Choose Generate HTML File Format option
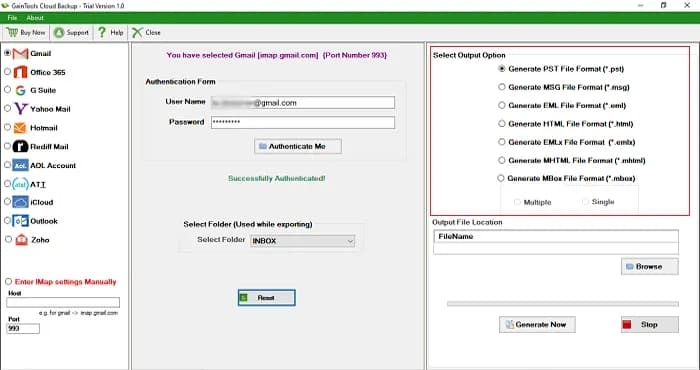The image size is (700, 370). [x=502, y=124]
